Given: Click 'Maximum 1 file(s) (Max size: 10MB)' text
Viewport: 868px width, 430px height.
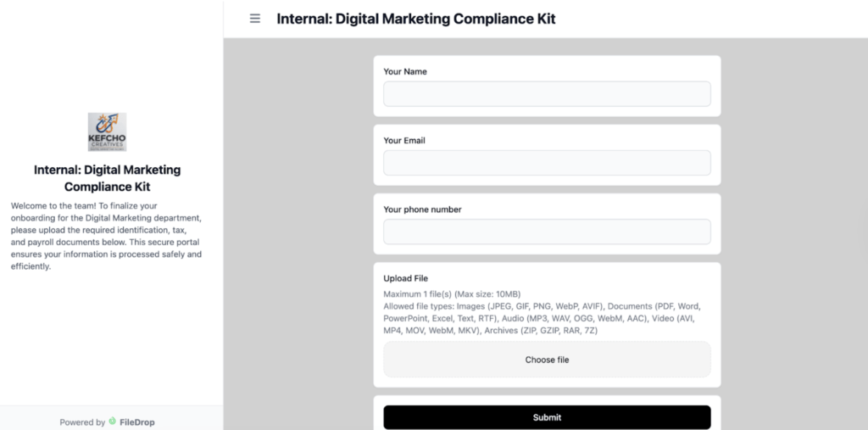Looking at the screenshot, I should (x=453, y=293).
